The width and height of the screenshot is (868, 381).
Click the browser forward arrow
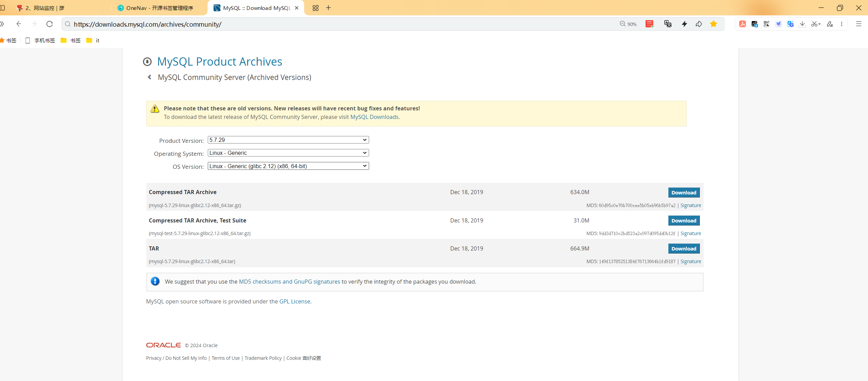tap(34, 24)
